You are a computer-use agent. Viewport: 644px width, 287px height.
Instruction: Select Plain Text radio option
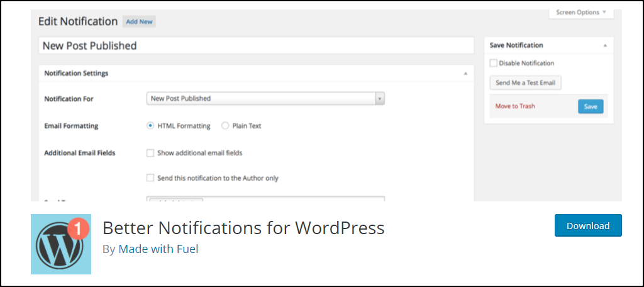point(225,126)
